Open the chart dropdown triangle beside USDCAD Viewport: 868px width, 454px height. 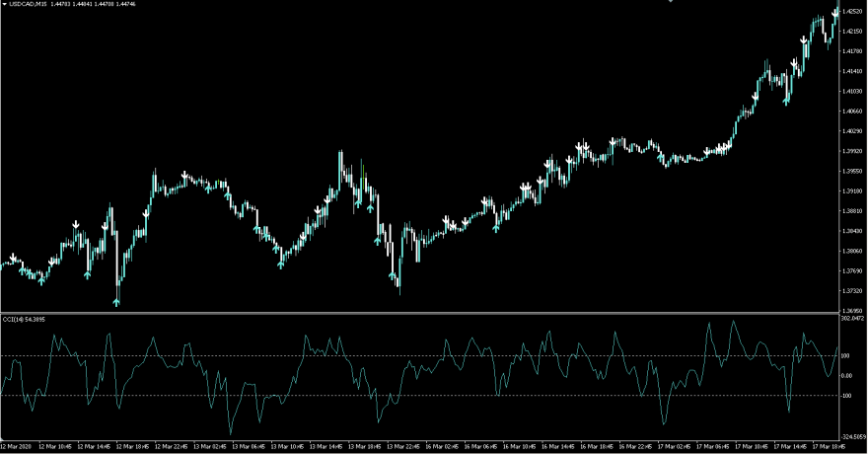coord(4,4)
